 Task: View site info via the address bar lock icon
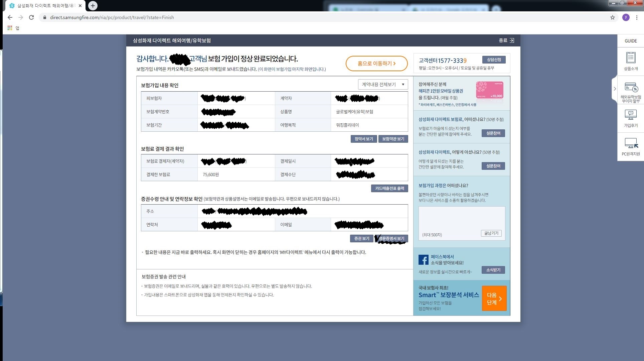pyautogui.click(x=44, y=17)
